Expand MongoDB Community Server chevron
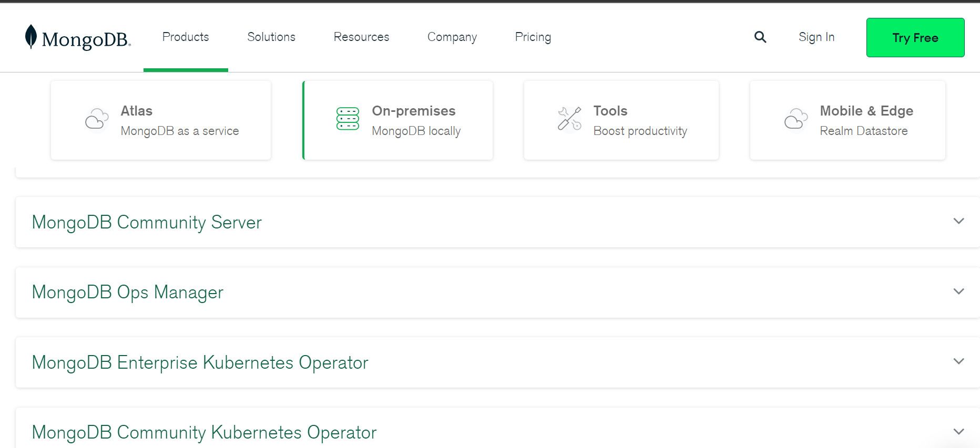 [959, 221]
